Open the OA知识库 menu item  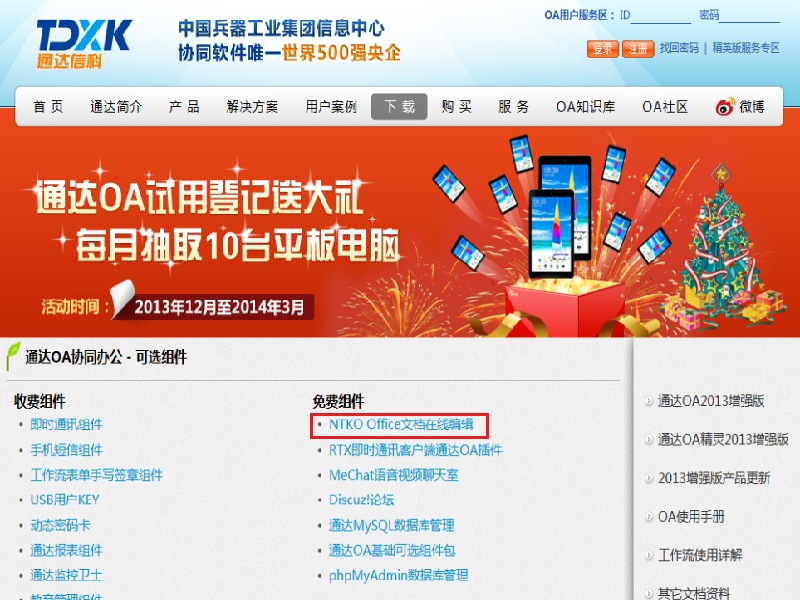tap(586, 107)
